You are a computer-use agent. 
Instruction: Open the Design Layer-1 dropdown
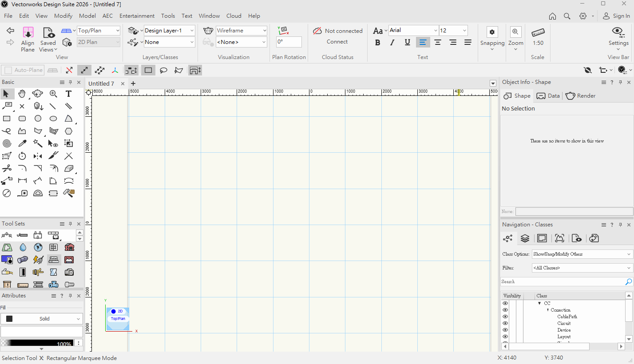pyautogui.click(x=169, y=31)
